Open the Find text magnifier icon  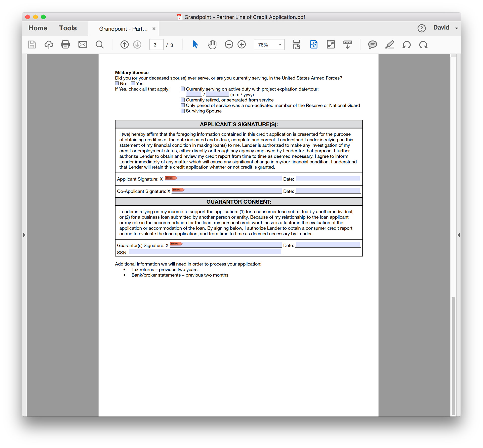[100, 45]
